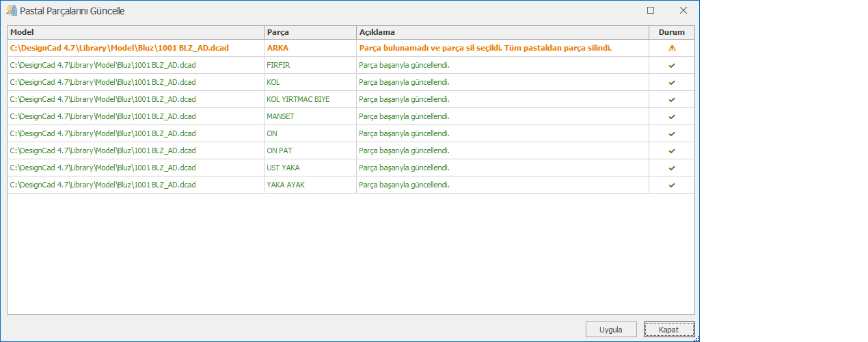Sort by the Model column header
This screenshot has width=868, height=342.
[x=135, y=32]
